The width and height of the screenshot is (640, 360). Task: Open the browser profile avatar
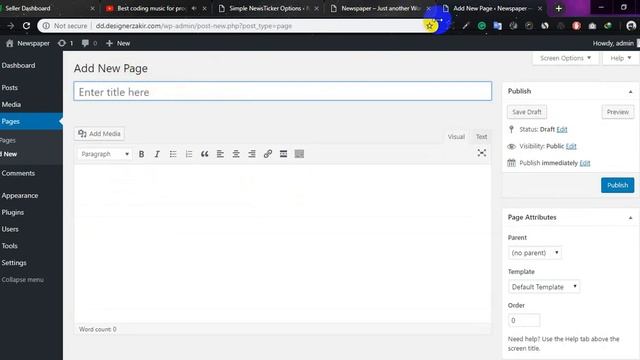click(x=631, y=26)
